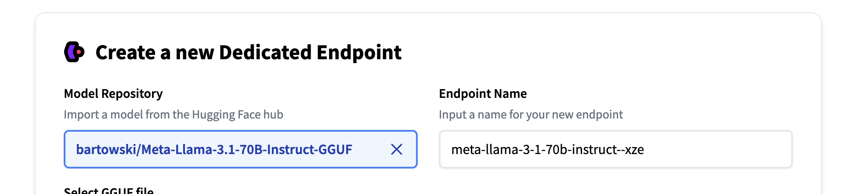Image resolution: width=868 pixels, height=194 pixels.
Task: Click the empty right side of the Endpoint Name field
Action: point(725,150)
